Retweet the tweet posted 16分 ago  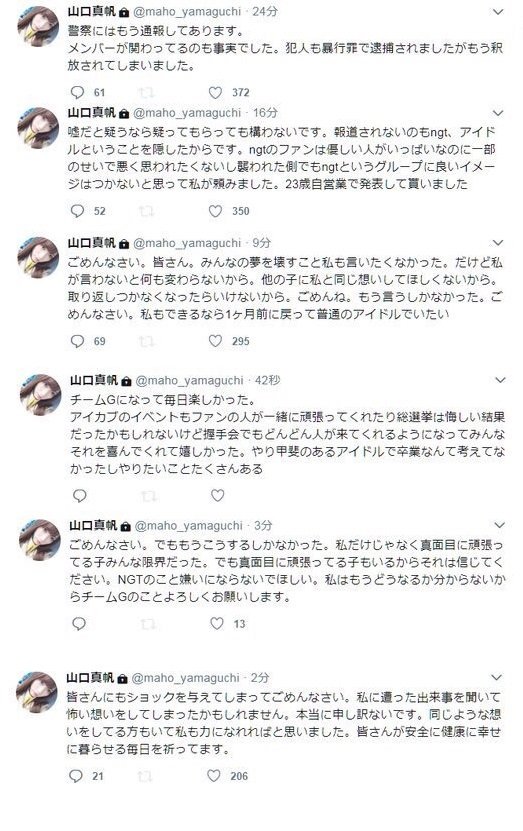point(146,211)
